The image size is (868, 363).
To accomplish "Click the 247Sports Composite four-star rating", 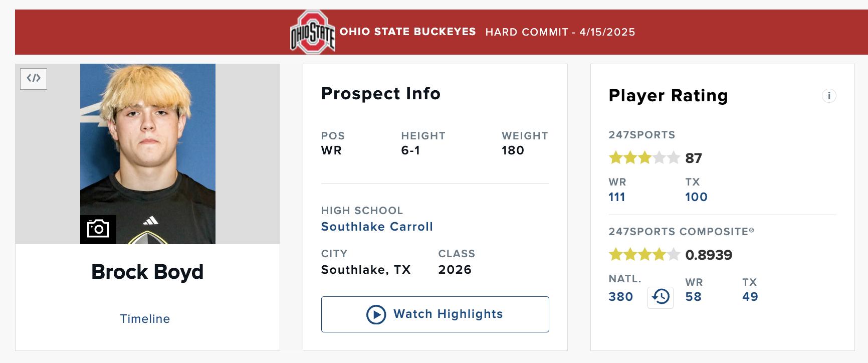I will 644,255.
